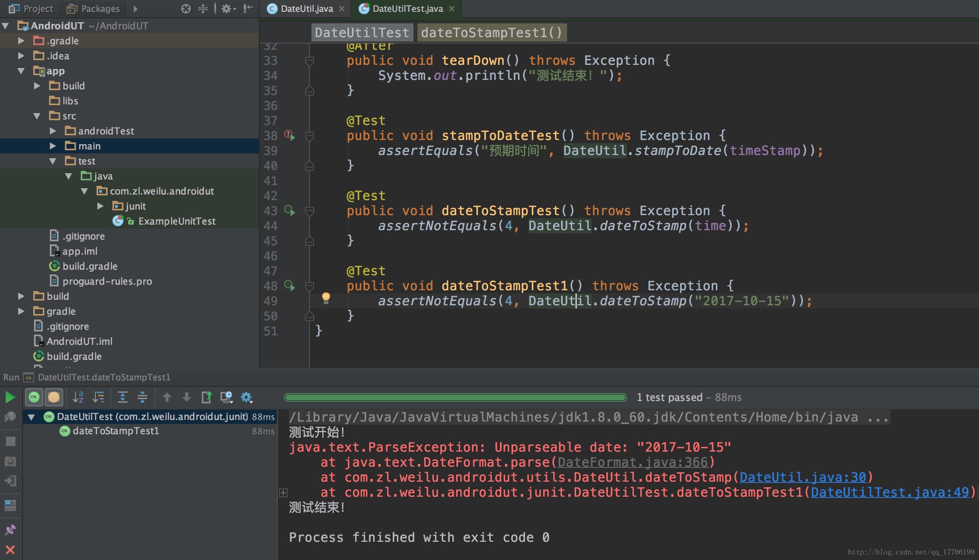The image size is (979, 560).
Task: Sort test results alphabetically
Action: (78, 397)
